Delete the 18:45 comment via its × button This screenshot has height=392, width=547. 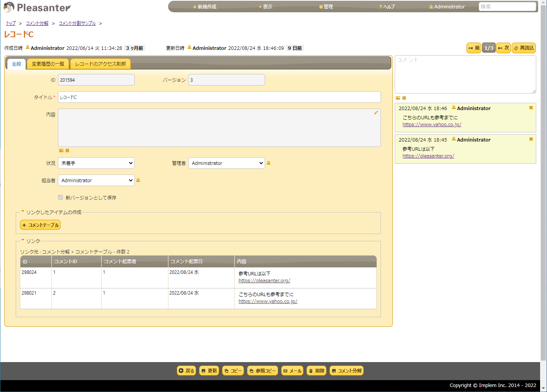coord(531,139)
